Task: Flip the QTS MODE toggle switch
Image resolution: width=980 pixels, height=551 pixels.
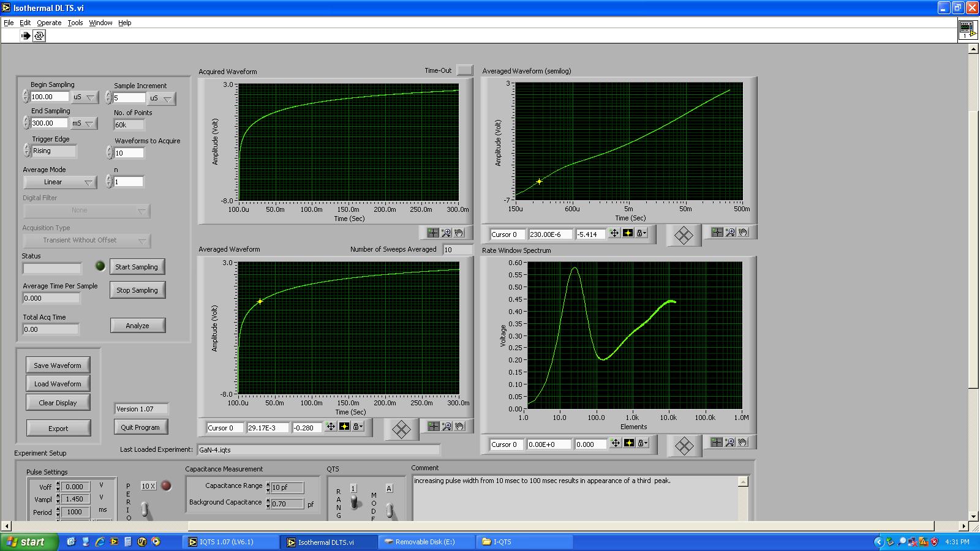Action: (390, 510)
